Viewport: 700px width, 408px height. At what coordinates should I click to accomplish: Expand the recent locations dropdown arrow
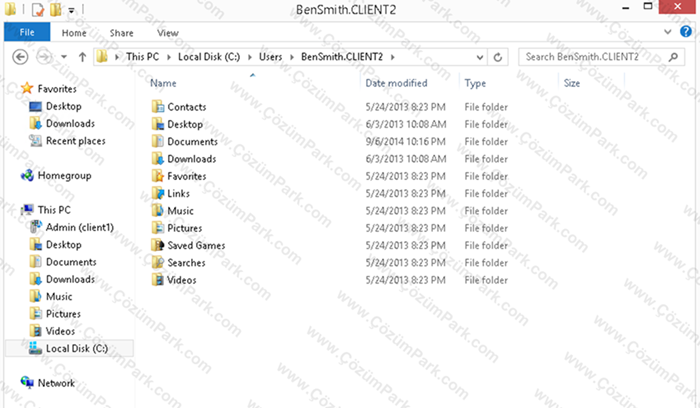(64, 57)
